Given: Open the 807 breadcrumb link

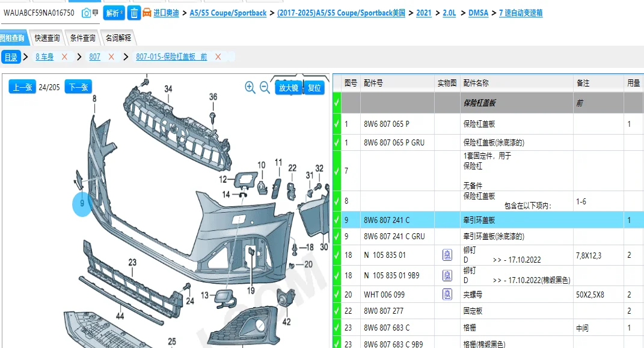Looking at the screenshot, I should [x=95, y=56].
